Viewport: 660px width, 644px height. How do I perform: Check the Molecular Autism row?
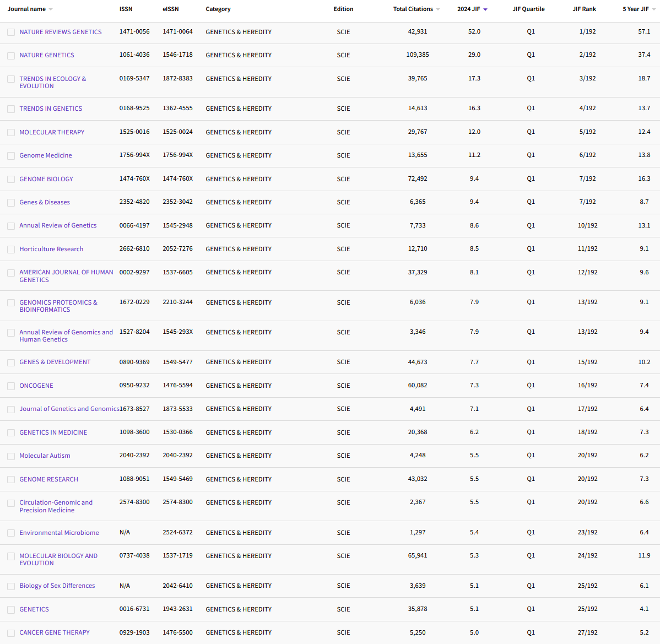11,456
